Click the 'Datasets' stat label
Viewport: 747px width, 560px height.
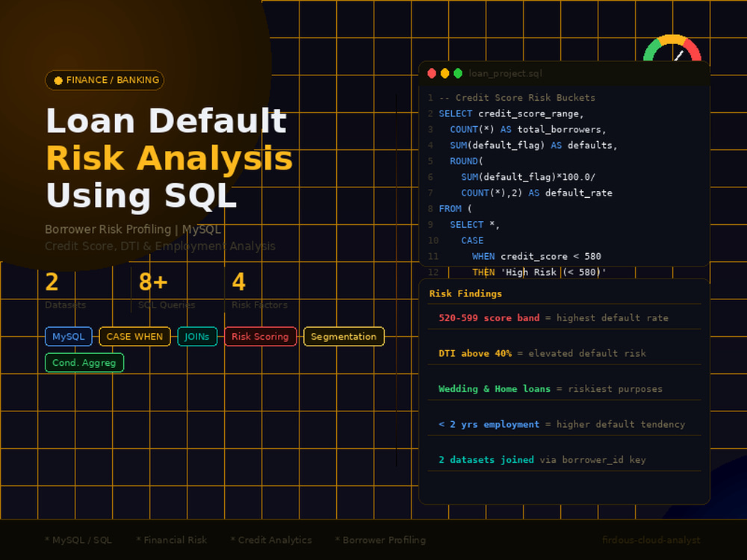[x=65, y=305]
